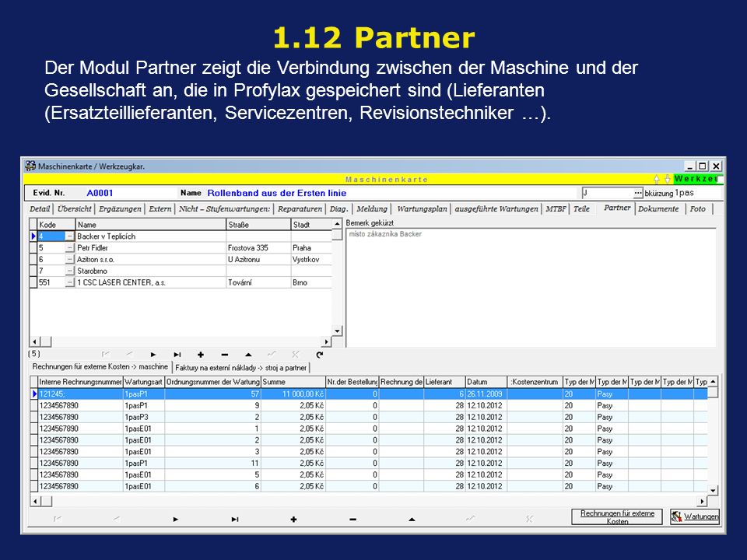This screenshot has width=747, height=560.
Task: Open the ausgeführte Wartungen tab
Action: click(496, 209)
